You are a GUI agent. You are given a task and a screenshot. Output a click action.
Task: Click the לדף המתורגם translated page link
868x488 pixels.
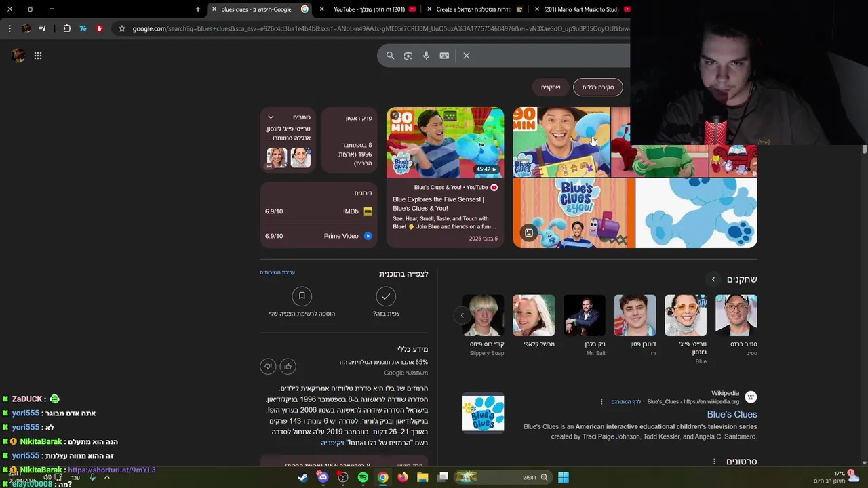tap(627, 402)
